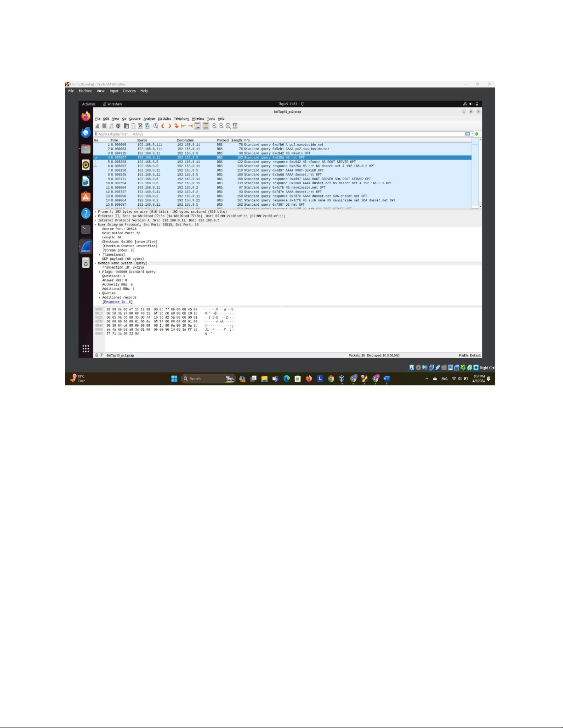Open VirtualBox Devices menu
Viewport: 563px width, 728px height.
[129, 91]
